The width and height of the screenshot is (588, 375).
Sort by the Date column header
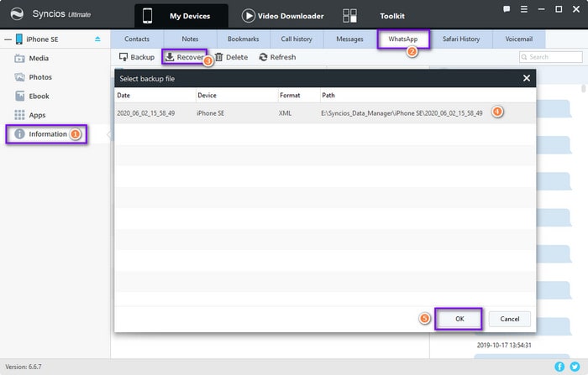click(155, 95)
